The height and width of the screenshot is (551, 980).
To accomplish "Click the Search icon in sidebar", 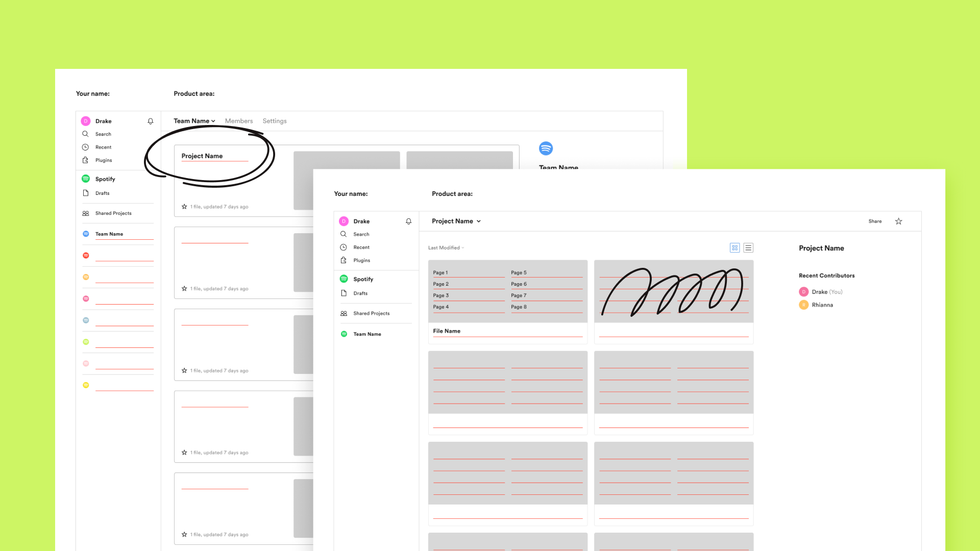I will [x=85, y=134].
